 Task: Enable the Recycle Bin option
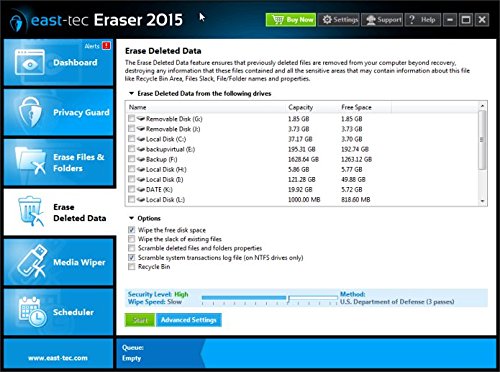coord(132,267)
